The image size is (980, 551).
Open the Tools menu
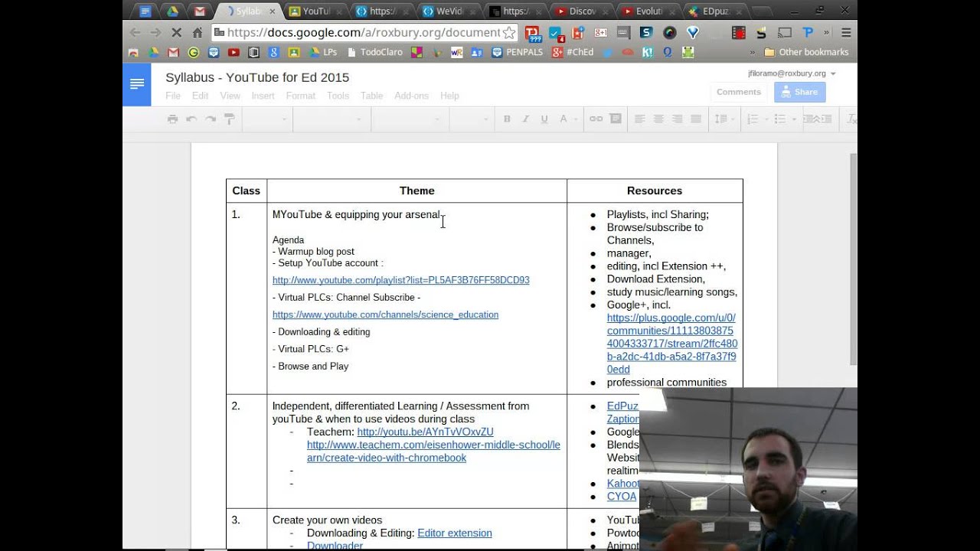click(338, 96)
